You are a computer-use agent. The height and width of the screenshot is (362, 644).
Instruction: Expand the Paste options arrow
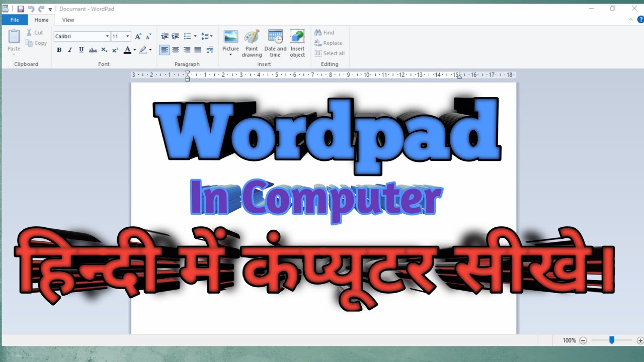tap(14, 54)
